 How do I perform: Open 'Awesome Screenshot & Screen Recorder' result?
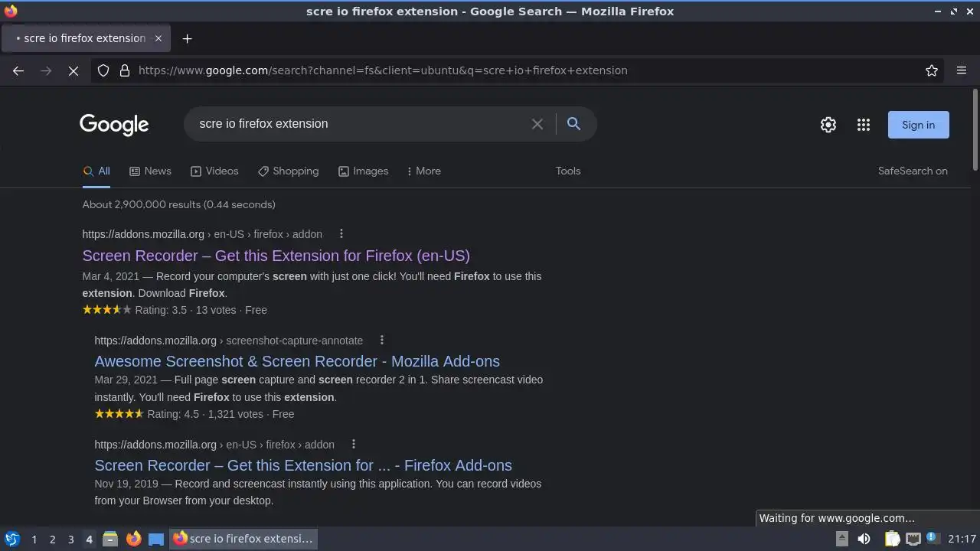point(297,361)
